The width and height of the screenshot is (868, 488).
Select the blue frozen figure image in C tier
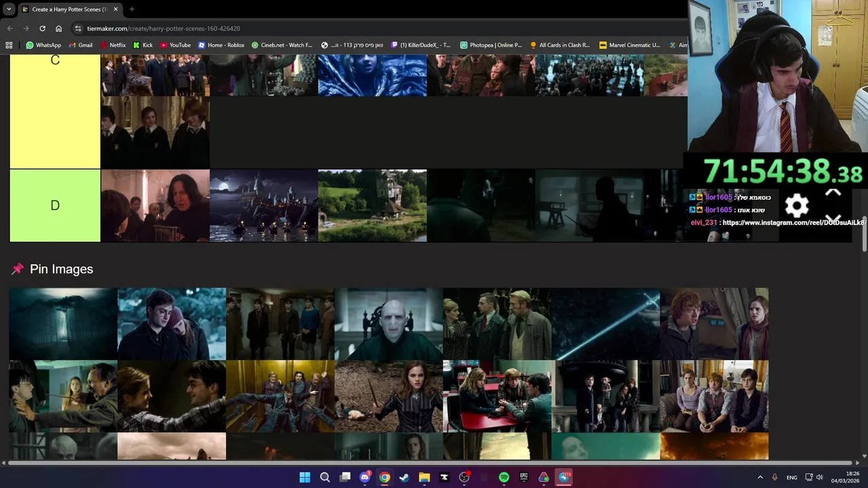click(x=372, y=75)
